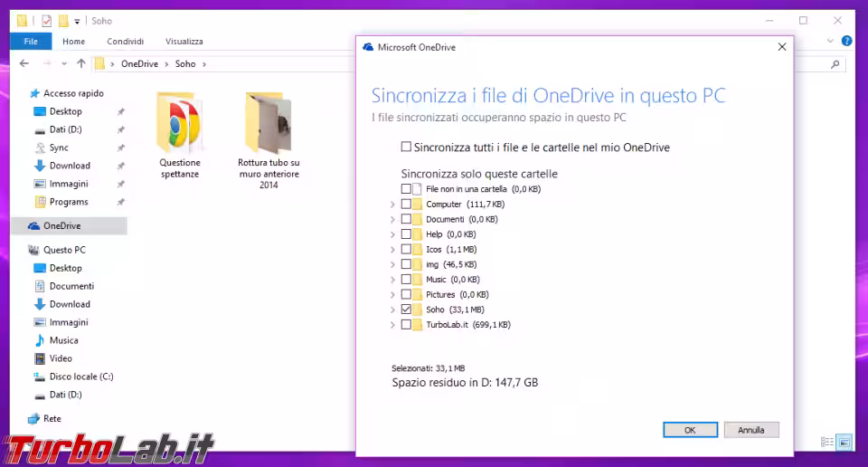Unpin Desktop from quick access pin icon
Image resolution: width=868 pixels, height=467 pixels.
(x=120, y=112)
